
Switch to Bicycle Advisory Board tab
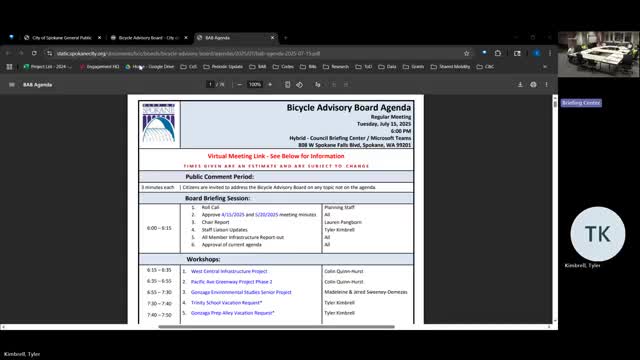[149, 38]
